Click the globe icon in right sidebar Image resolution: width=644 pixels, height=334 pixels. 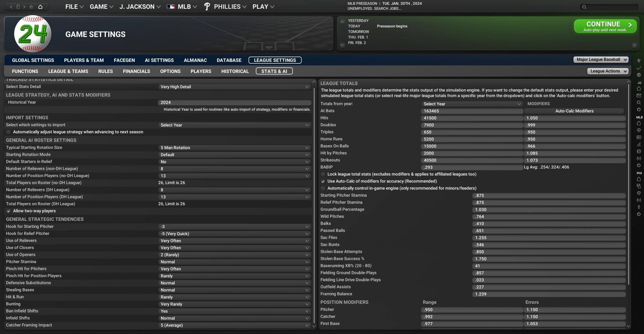tap(639, 75)
